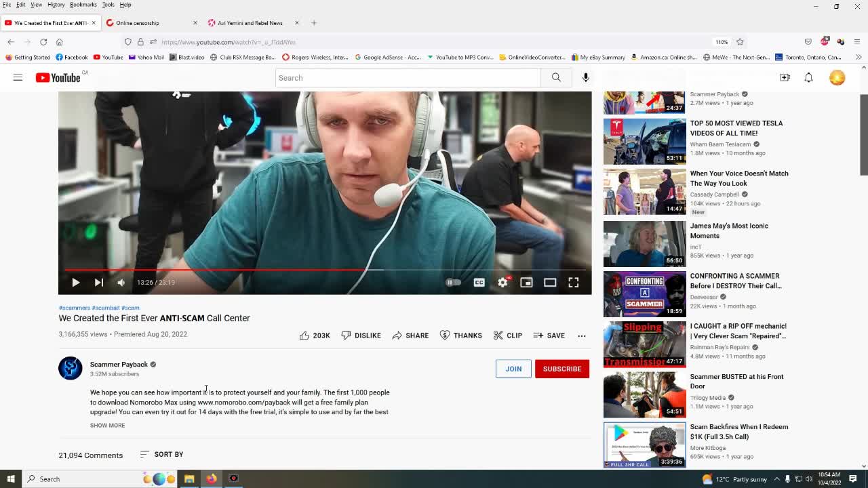Switch to miniplayer mode
This screenshot has width=868, height=488.
click(526, 283)
